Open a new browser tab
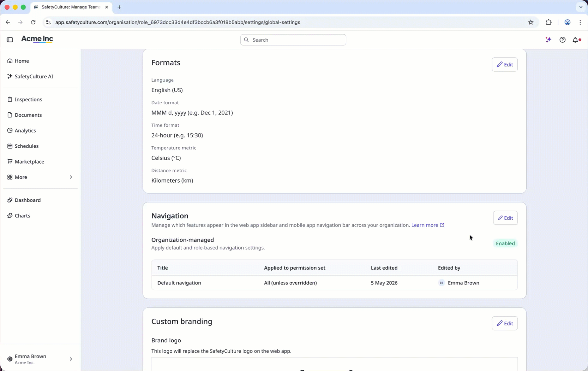The image size is (588, 371). (119, 7)
